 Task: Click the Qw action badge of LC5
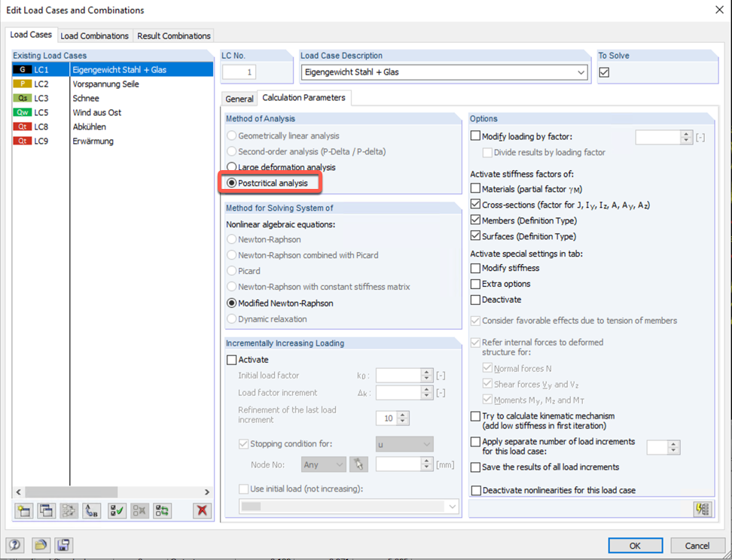pos(23,112)
